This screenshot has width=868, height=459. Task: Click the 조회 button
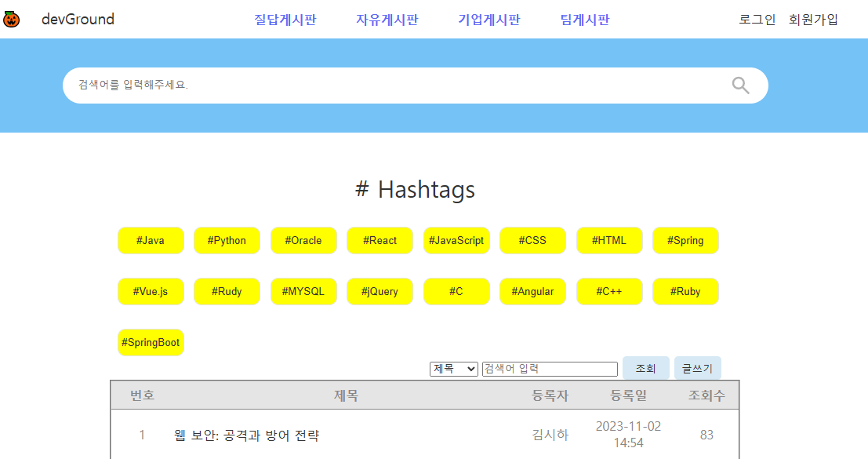click(645, 368)
